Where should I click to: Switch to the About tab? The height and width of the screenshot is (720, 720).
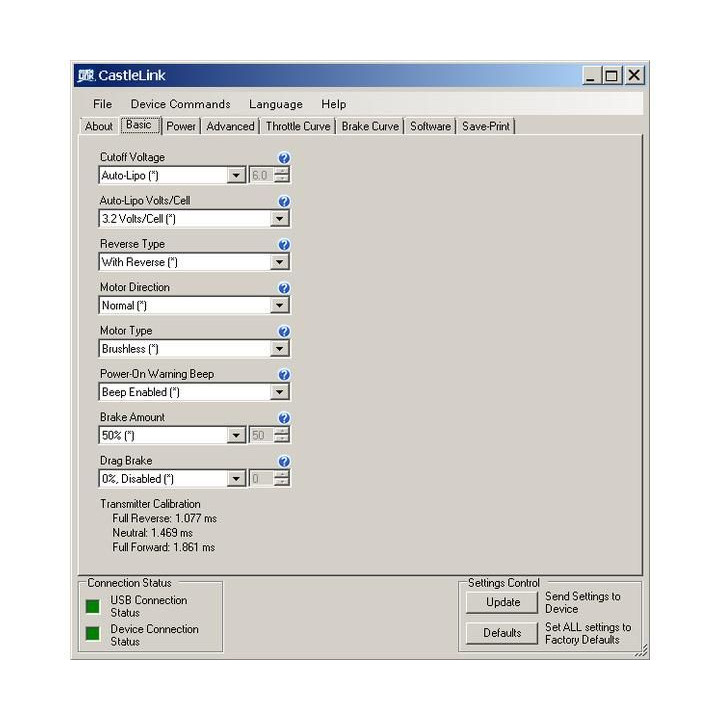[x=99, y=126]
